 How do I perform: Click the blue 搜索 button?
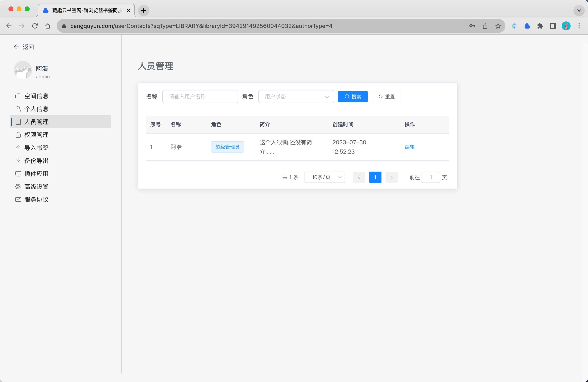(x=352, y=97)
